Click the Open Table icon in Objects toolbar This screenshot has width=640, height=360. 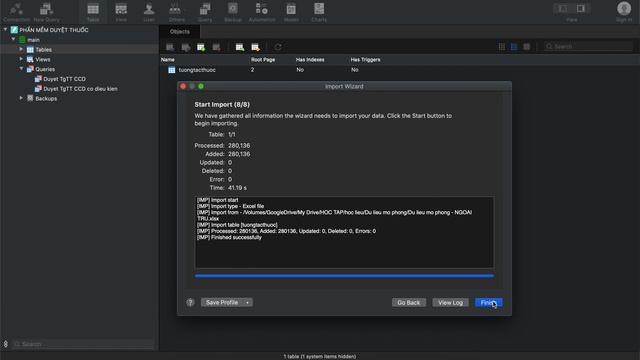coord(170,47)
